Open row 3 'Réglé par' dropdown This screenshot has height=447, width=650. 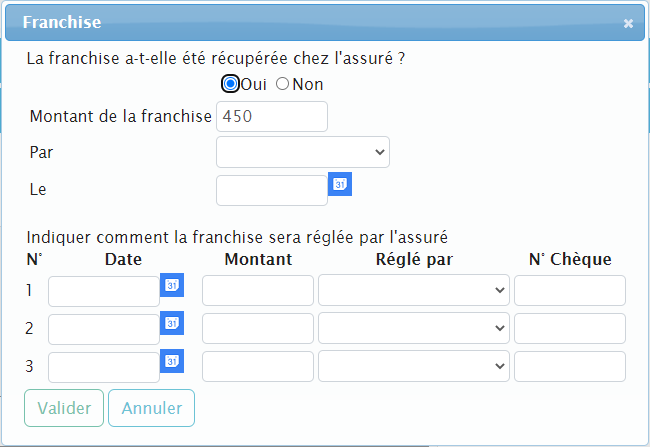(x=414, y=367)
